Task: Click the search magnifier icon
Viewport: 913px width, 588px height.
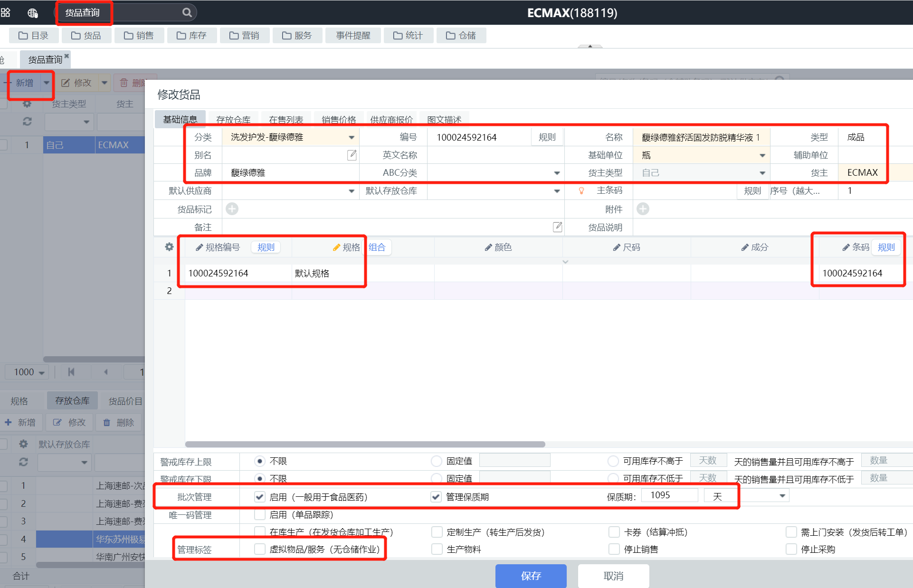Action: pyautogui.click(x=187, y=13)
